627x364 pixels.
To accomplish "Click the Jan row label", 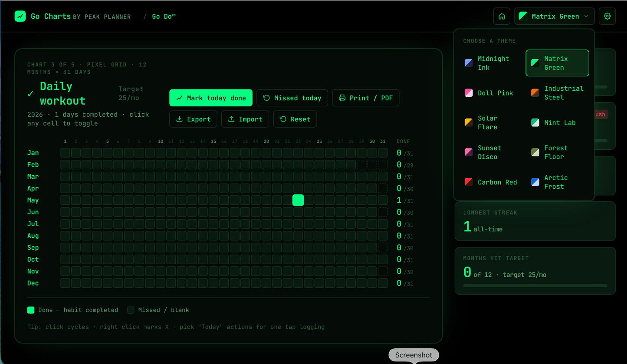I will [x=33, y=153].
